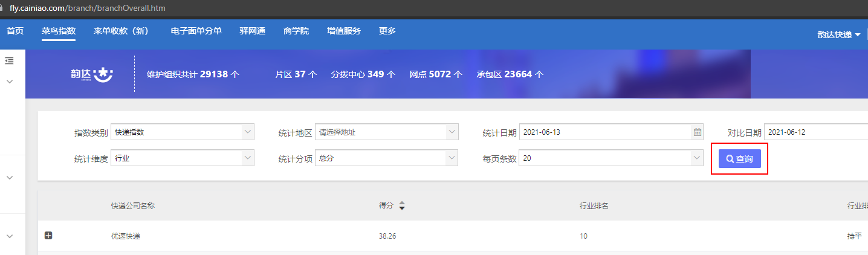Open the 每页条数 20 dropdown
Screen dimensions: 868x255
tap(612, 158)
